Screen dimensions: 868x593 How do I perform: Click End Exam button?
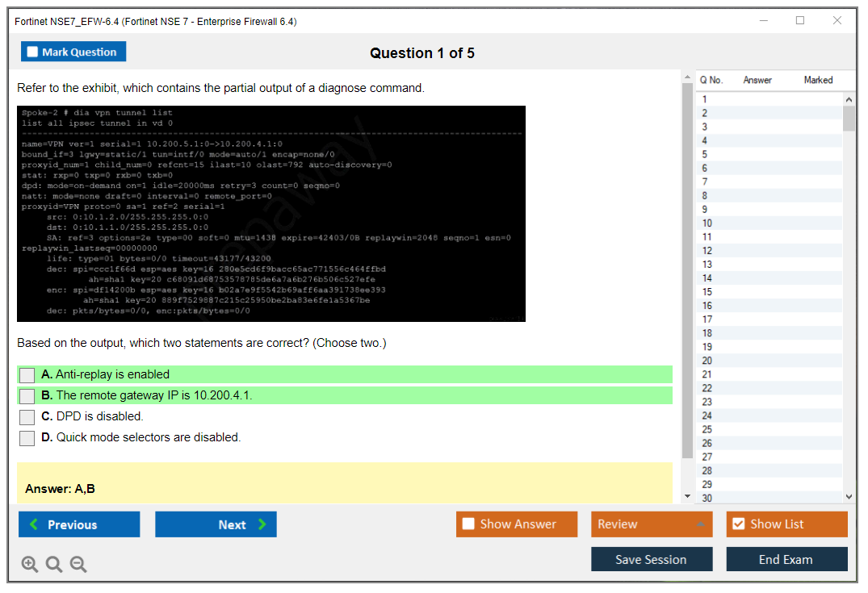(x=786, y=559)
